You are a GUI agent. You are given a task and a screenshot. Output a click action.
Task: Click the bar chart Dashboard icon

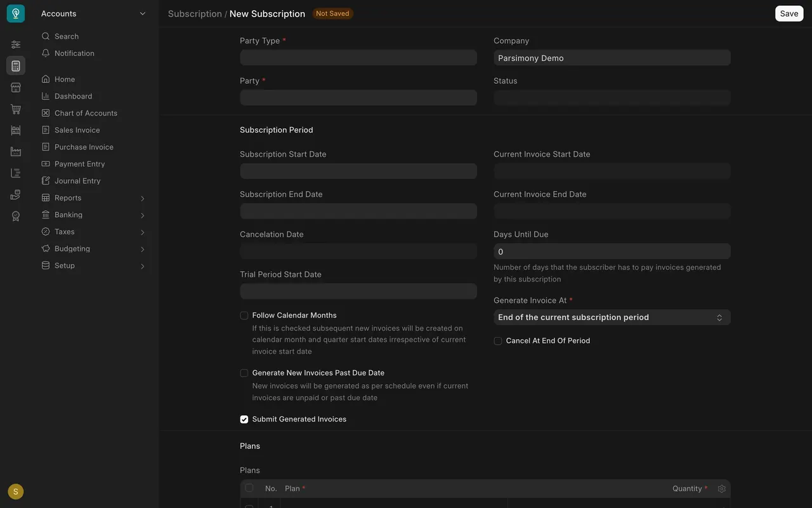[46, 96]
